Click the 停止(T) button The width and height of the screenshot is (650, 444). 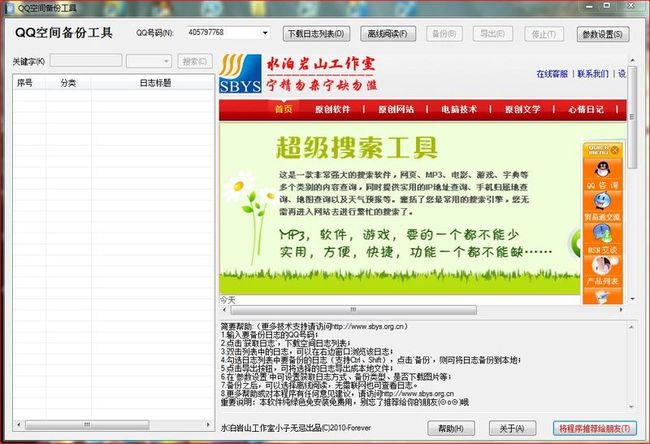click(544, 34)
